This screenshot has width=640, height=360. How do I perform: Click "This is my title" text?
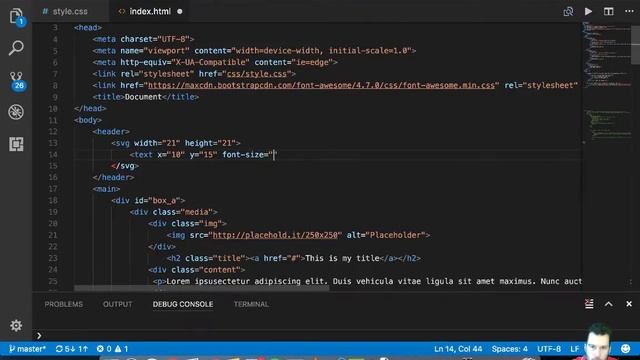click(x=342, y=258)
